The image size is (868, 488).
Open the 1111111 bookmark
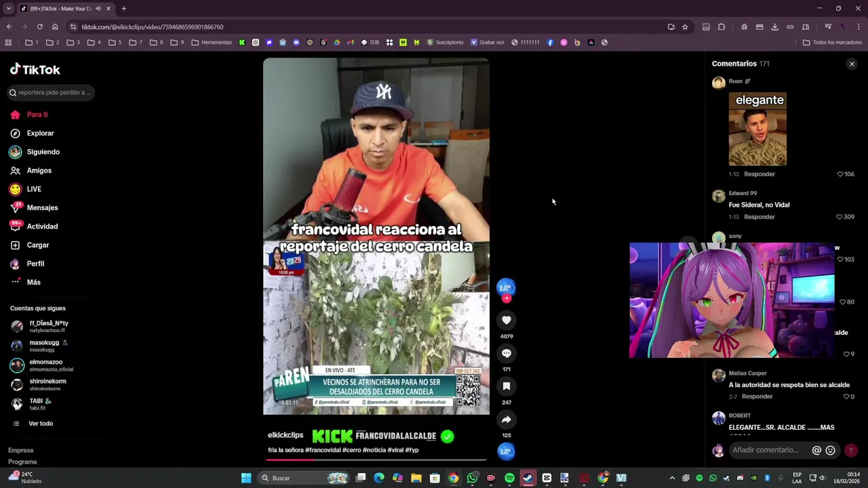[526, 43]
